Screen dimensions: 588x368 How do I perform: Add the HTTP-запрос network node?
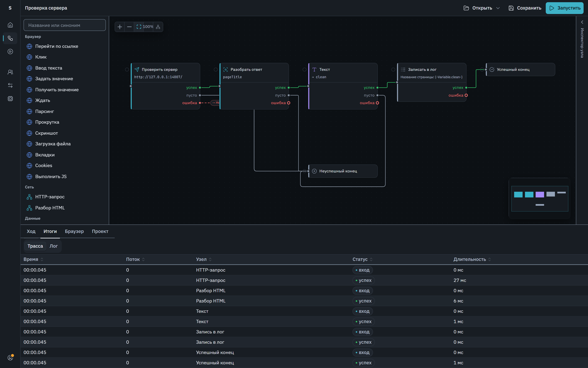64,197
